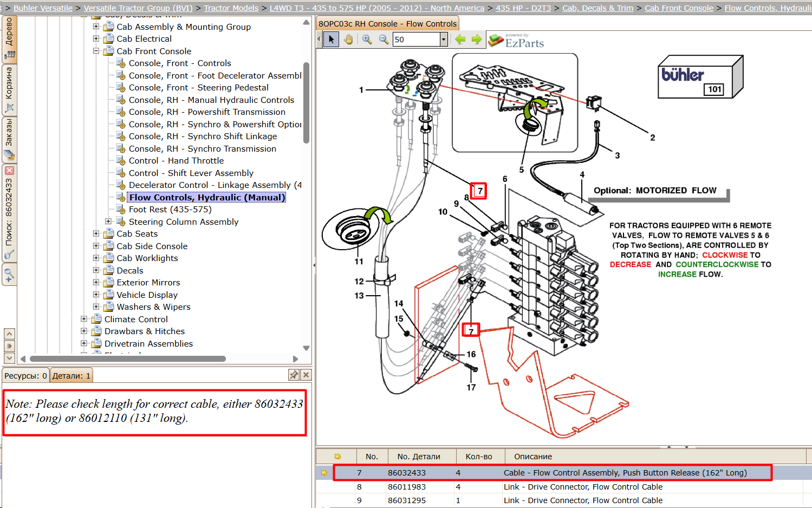Open L4WD T3 - 435 to 575 HP breadcrumb
The width and height of the screenshot is (812, 508).
coord(377,8)
